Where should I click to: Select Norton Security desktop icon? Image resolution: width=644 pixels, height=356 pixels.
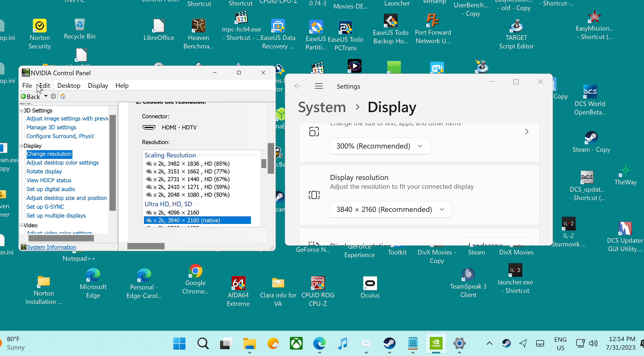tap(40, 34)
